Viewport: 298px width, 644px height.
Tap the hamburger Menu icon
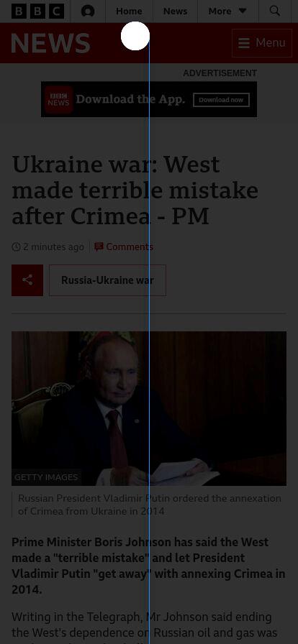point(244,43)
